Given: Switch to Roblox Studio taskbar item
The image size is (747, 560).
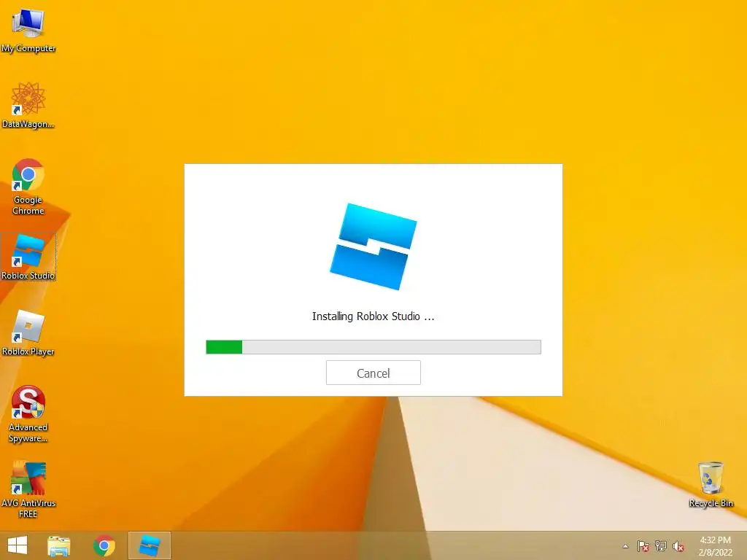Looking at the screenshot, I should 149,545.
